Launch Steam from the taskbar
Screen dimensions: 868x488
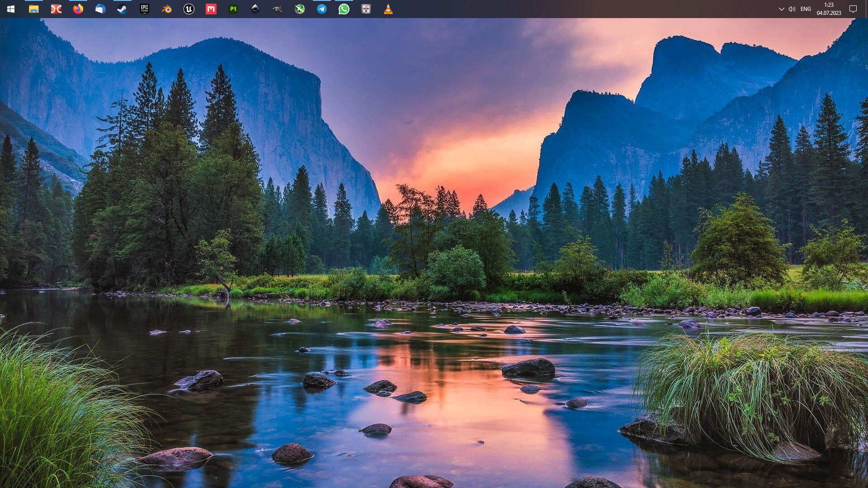[122, 9]
